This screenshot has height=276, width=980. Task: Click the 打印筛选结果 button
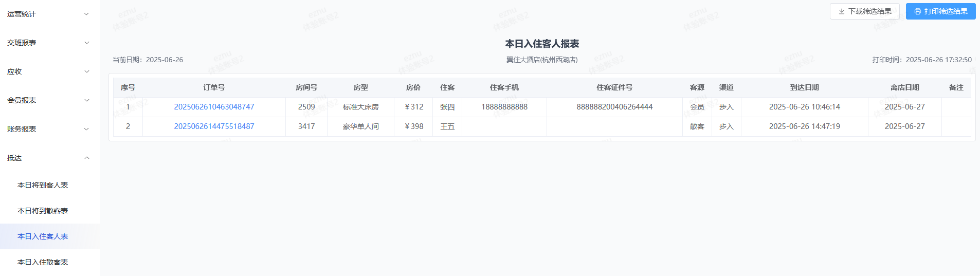click(940, 11)
